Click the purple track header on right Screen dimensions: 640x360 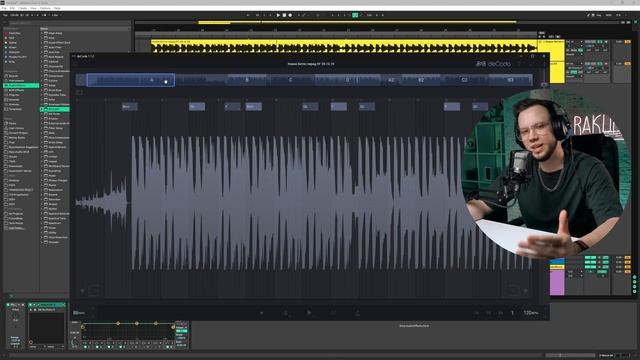[x=557, y=282]
